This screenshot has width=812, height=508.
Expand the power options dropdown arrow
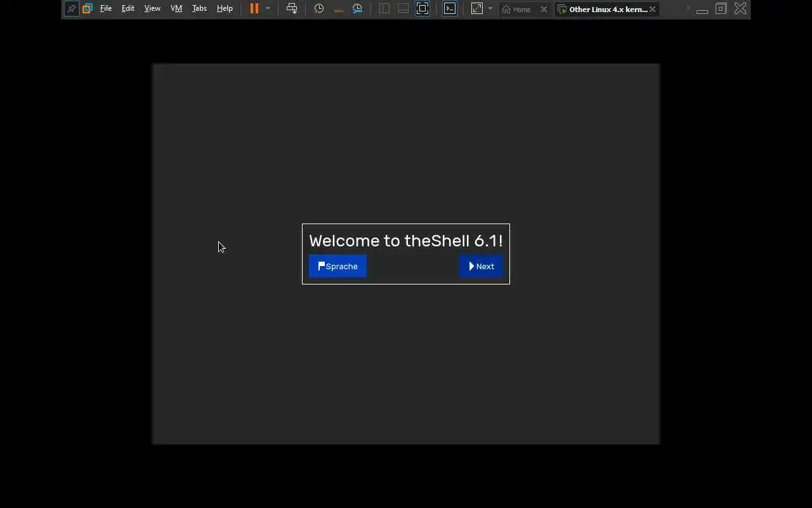(x=268, y=9)
